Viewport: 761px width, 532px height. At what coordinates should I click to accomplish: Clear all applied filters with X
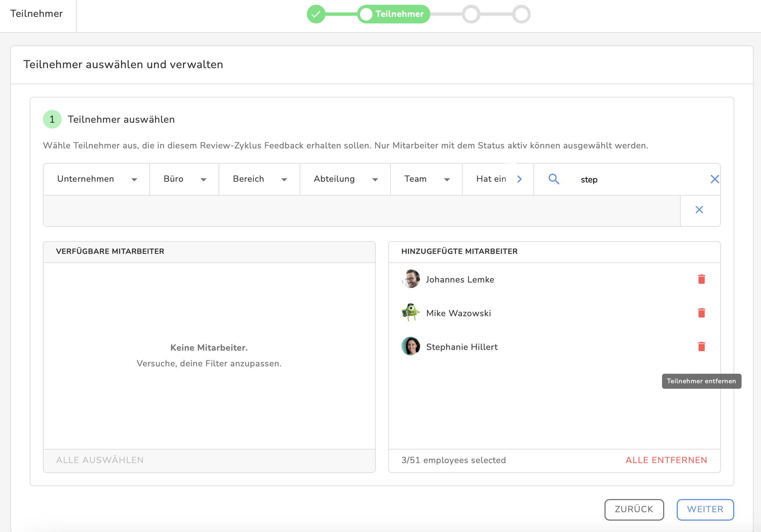point(699,210)
